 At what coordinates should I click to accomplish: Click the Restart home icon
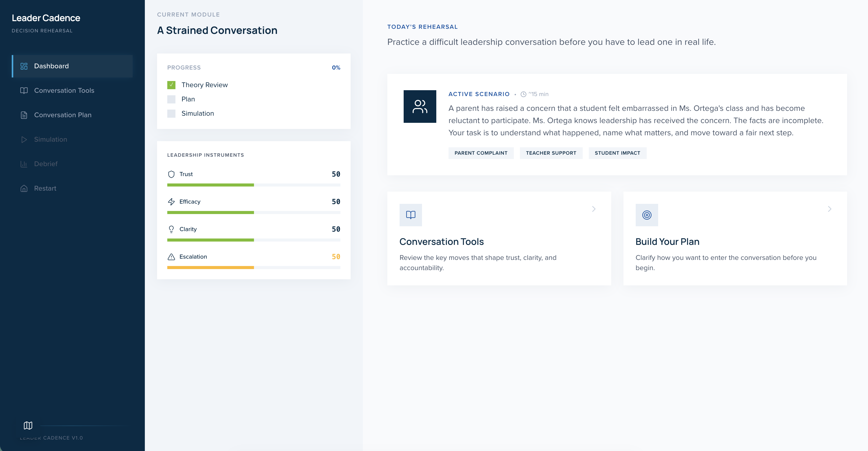24,188
